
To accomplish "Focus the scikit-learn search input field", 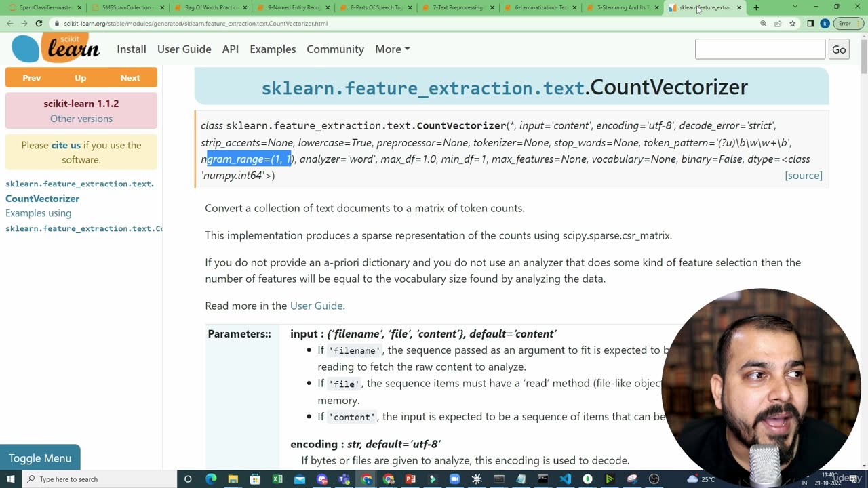I will [759, 49].
